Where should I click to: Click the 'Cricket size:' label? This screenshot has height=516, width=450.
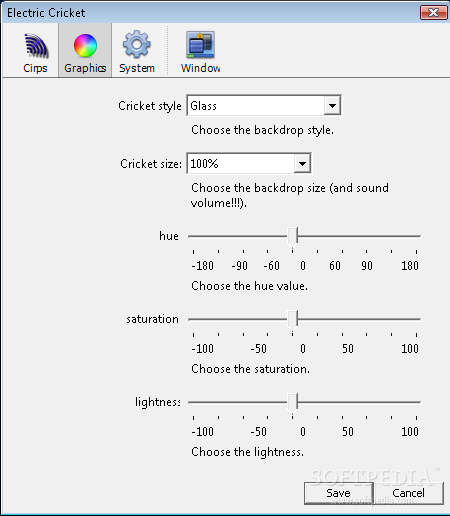click(151, 164)
